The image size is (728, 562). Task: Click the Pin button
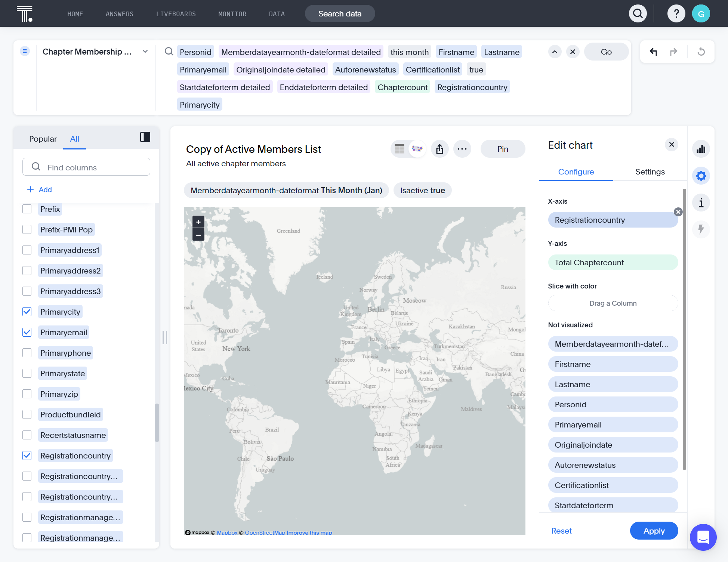click(503, 149)
